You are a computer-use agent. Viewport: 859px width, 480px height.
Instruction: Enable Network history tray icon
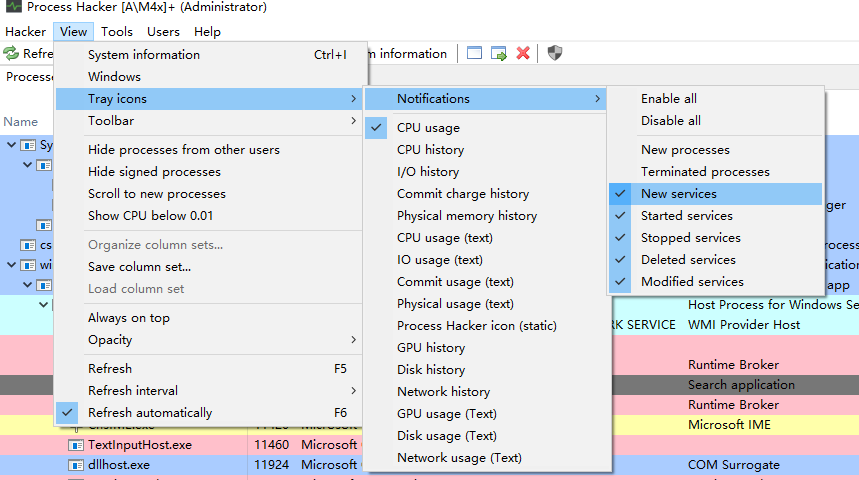click(x=488, y=392)
